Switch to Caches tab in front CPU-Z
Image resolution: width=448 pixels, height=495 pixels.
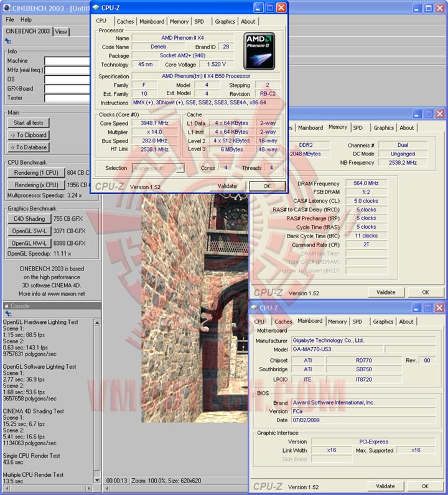[125, 22]
